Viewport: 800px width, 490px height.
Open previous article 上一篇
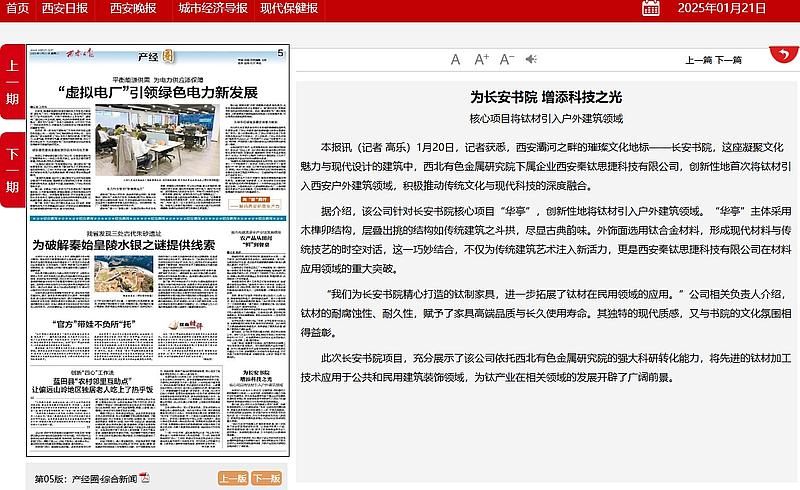698,60
